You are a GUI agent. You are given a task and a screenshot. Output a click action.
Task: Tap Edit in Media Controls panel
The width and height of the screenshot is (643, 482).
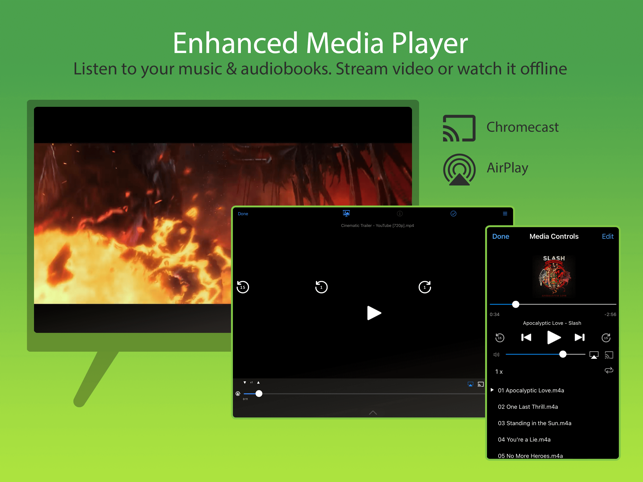click(607, 236)
